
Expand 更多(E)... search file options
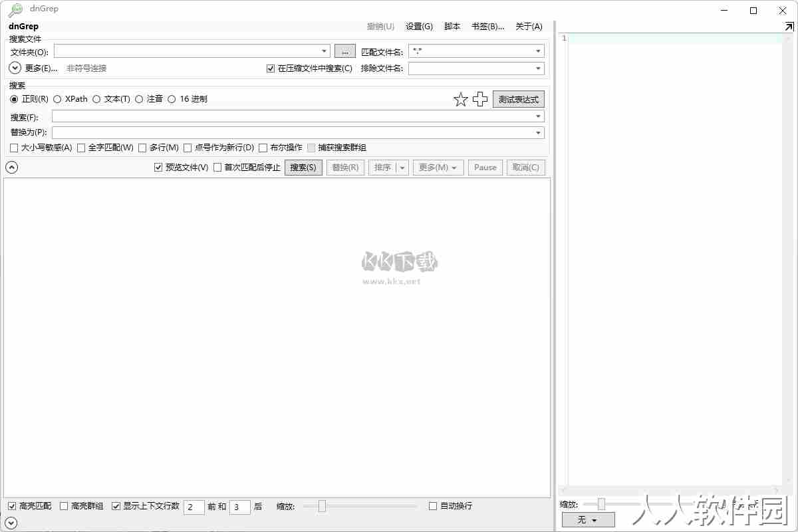[15, 68]
